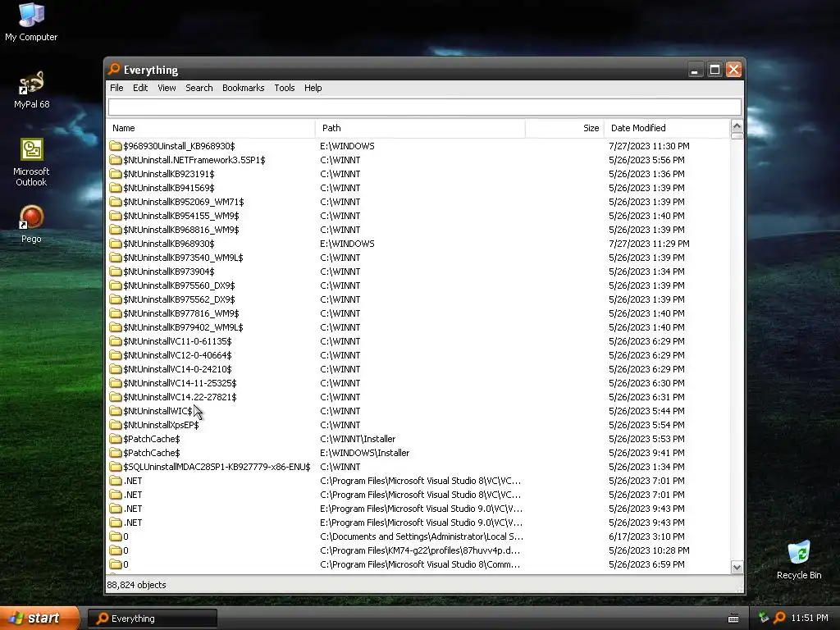Click the date 6/17/2023 3:10 PM

646,536
